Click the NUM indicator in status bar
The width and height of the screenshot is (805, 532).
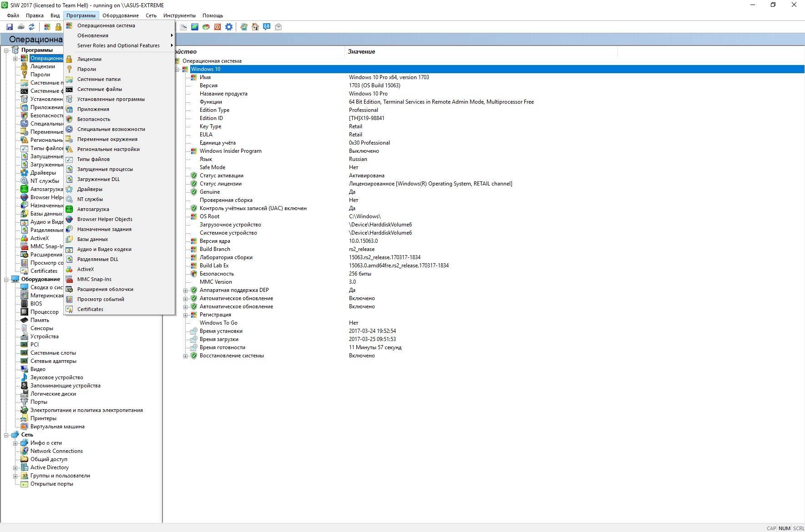pos(785,528)
